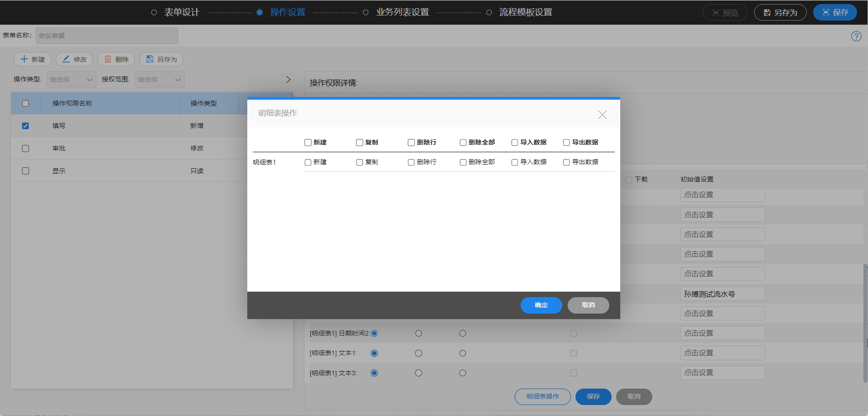Click the top blue 保存 button
The height and width of the screenshot is (416, 868).
click(835, 12)
